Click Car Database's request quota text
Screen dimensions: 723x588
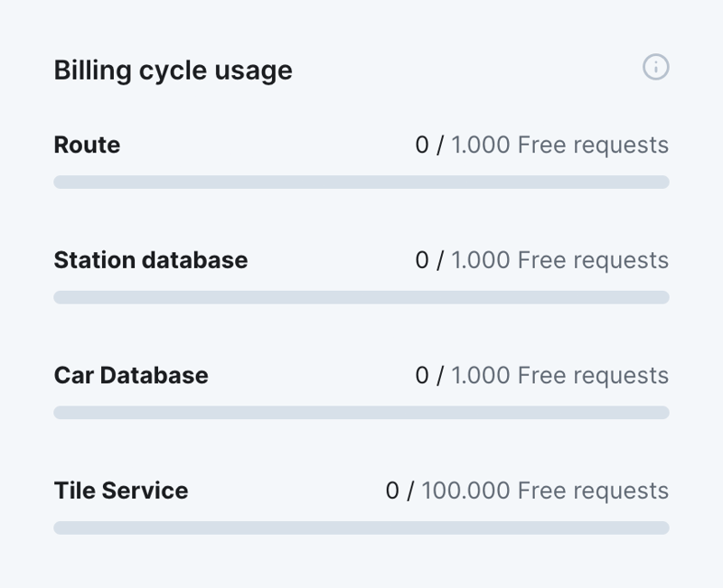[543, 375]
